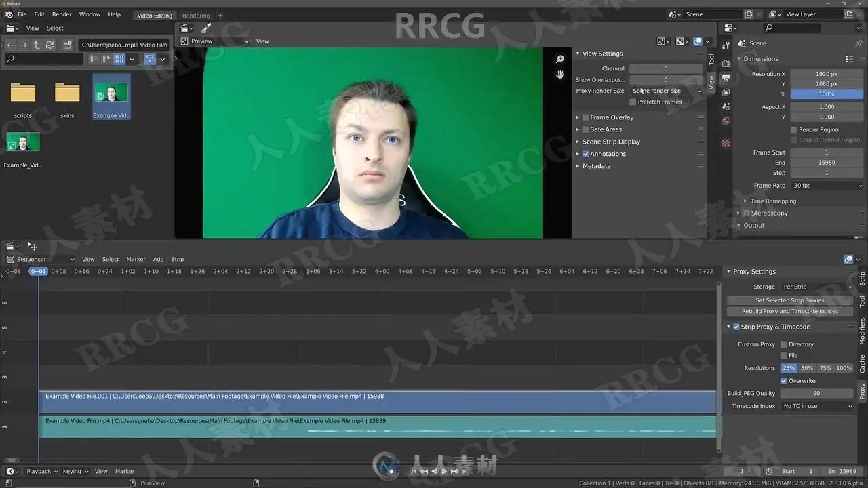Screen dimensions: 868x488
Task: Click Set Selected Strip Proxies button
Action: tap(790, 300)
